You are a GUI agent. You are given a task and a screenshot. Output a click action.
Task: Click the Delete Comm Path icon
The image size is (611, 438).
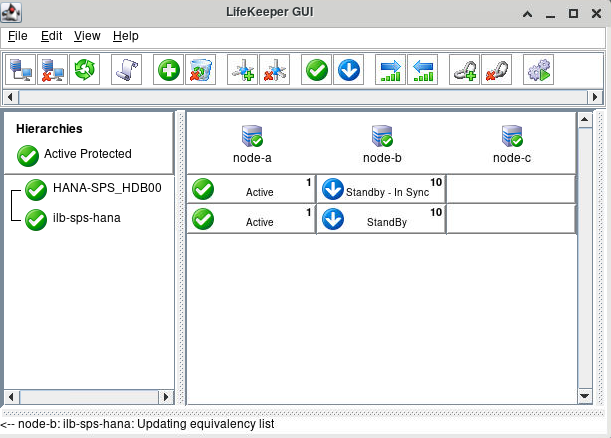275,70
